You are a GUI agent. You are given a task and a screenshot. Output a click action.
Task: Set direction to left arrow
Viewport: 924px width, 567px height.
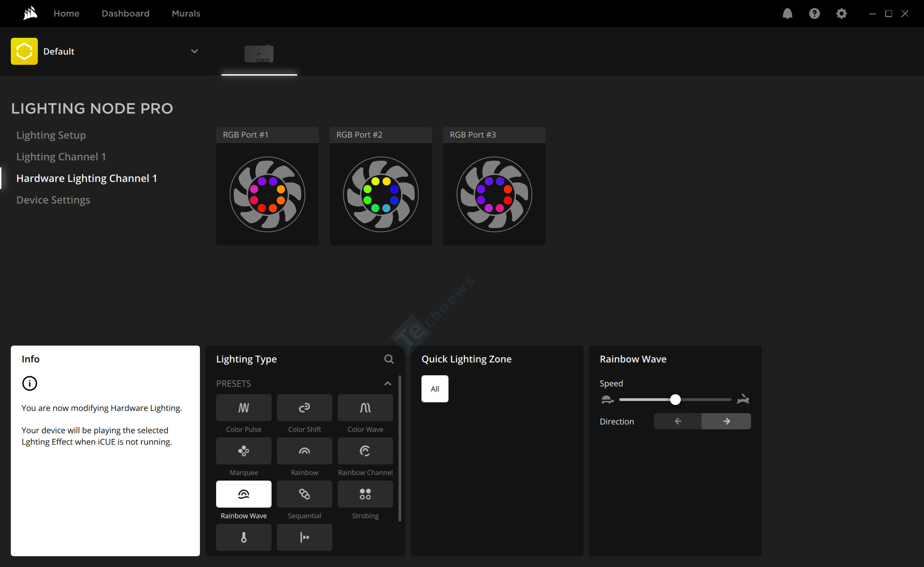click(x=678, y=421)
